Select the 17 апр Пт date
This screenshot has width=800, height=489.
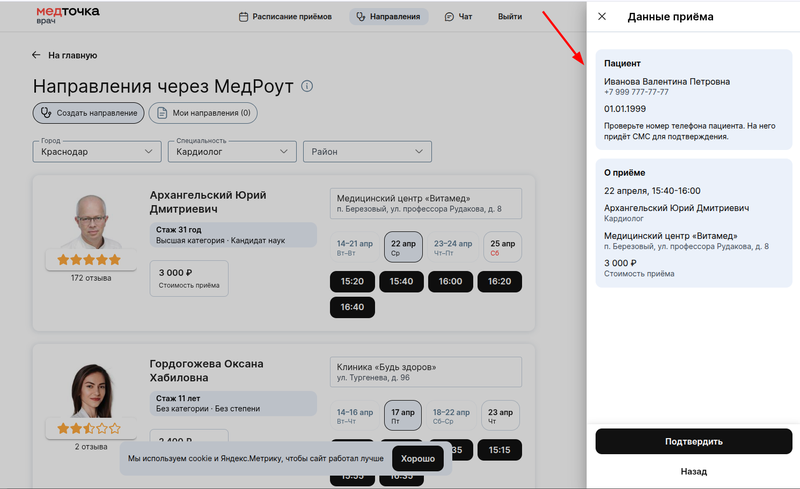(x=403, y=415)
